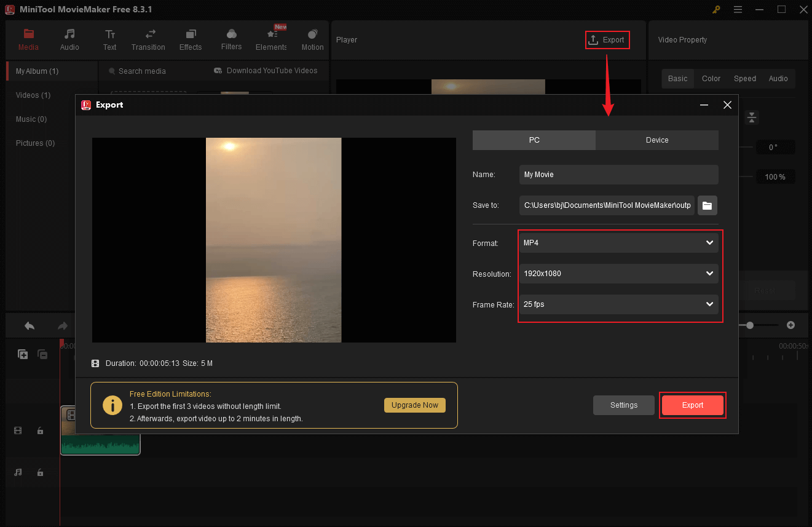The width and height of the screenshot is (812, 527).
Task: Click the My Movie name field
Action: [618, 174]
